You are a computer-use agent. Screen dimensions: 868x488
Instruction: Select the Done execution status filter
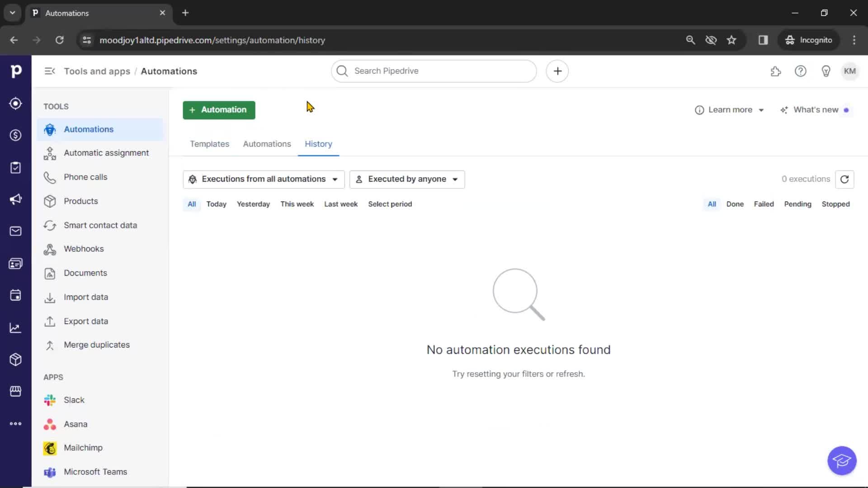(735, 204)
